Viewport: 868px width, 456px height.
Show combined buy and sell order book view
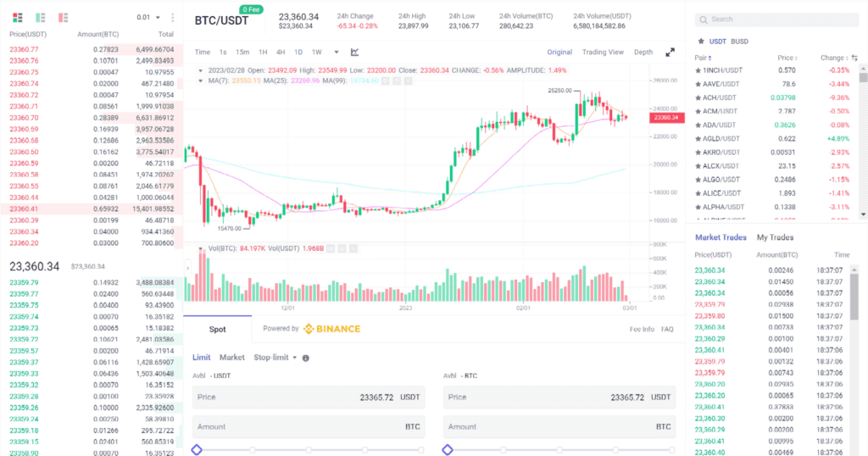[18, 18]
